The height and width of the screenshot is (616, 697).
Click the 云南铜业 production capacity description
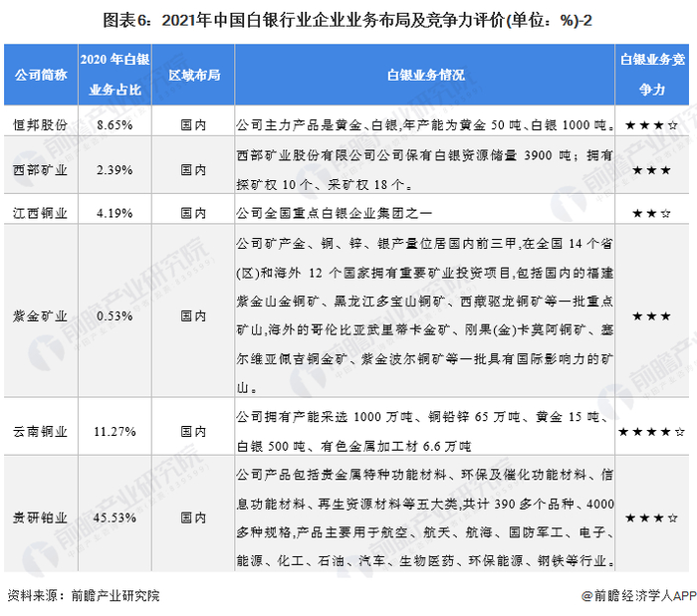pos(422,431)
